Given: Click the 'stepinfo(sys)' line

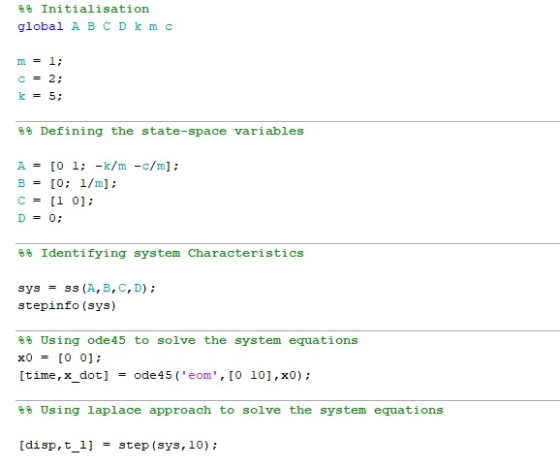Looking at the screenshot, I should pos(67,306).
